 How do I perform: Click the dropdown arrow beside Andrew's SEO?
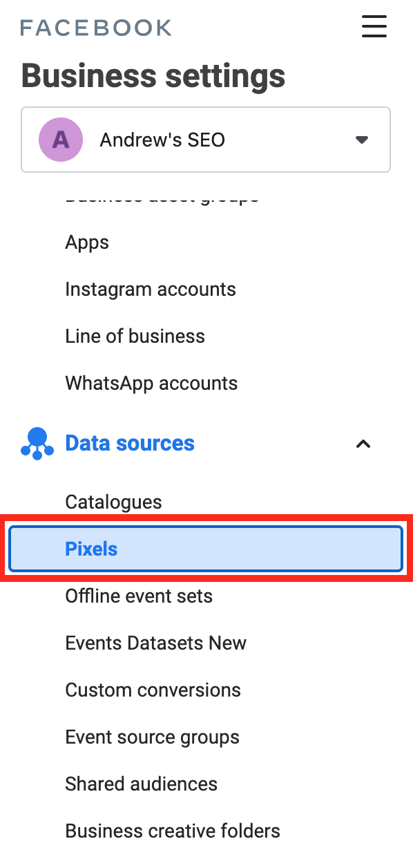(x=361, y=140)
